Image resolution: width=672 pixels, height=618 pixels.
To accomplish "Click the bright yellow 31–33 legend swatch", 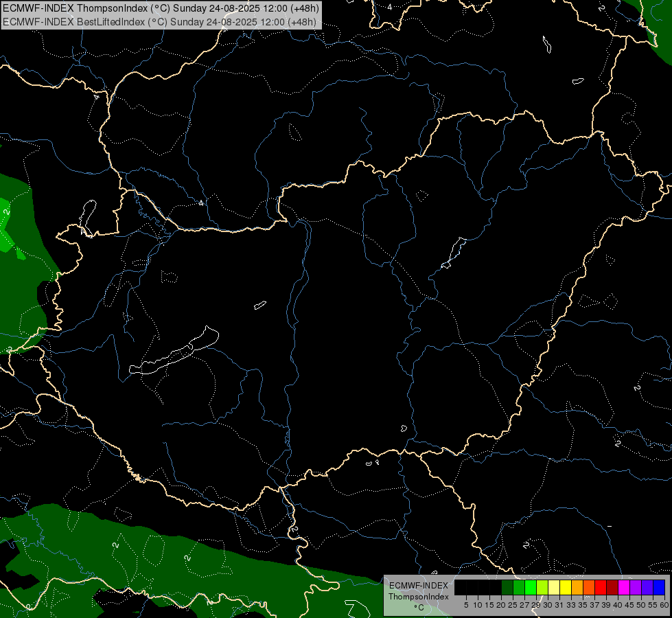I will tap(566, 587).
